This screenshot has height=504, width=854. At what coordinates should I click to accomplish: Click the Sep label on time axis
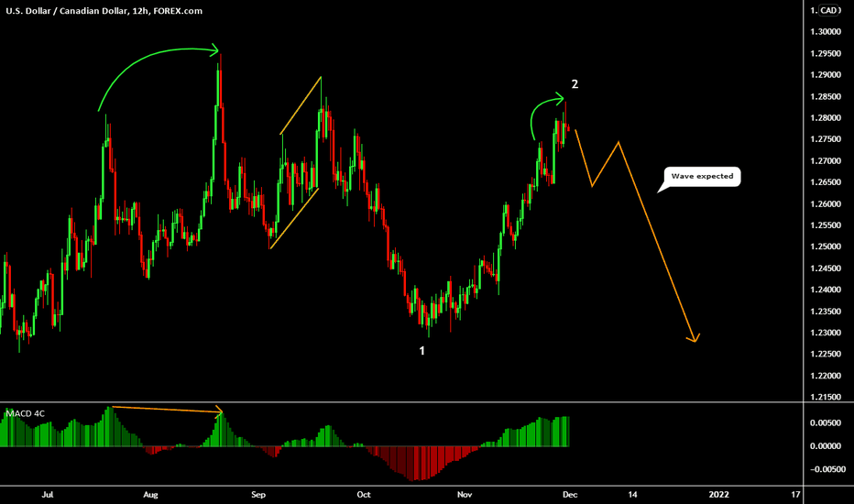pos(258,495)
